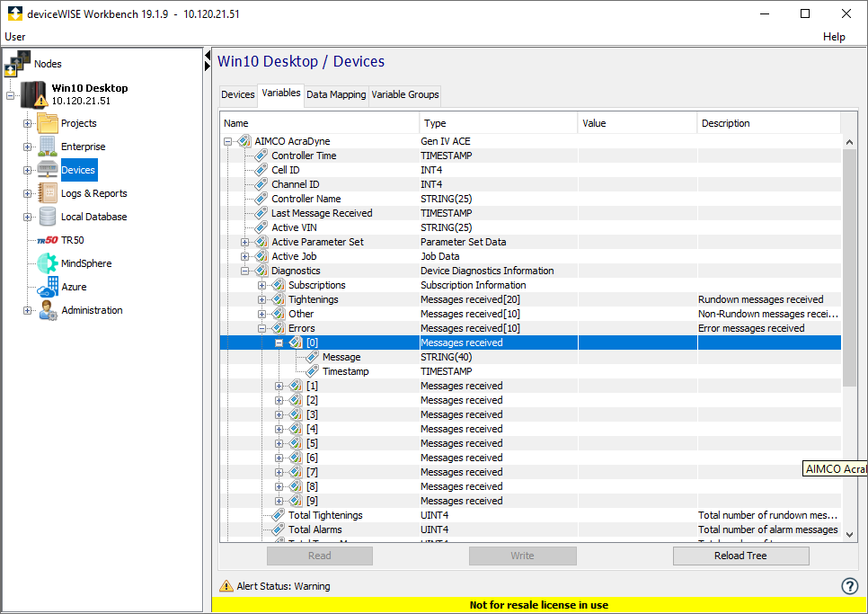Switch to the Data Mapping tab
Viewport: 868px width, 614px height.
pyautogui.click(x=336, y=94)
